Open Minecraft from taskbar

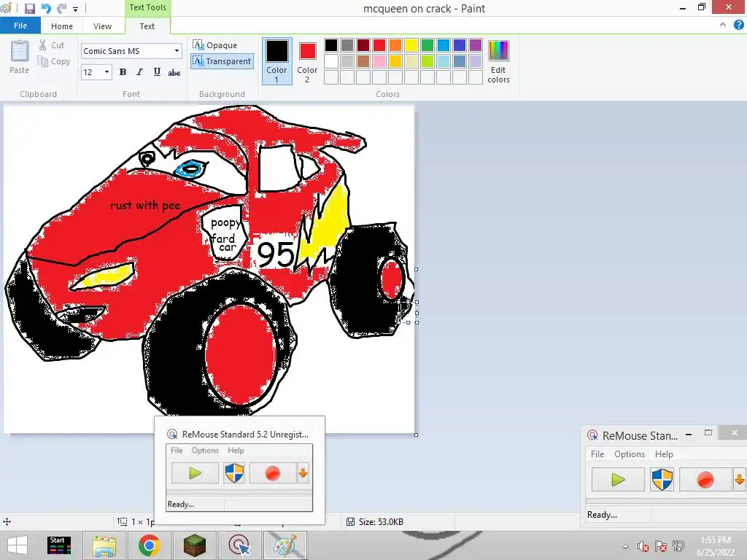click(195, 545)
